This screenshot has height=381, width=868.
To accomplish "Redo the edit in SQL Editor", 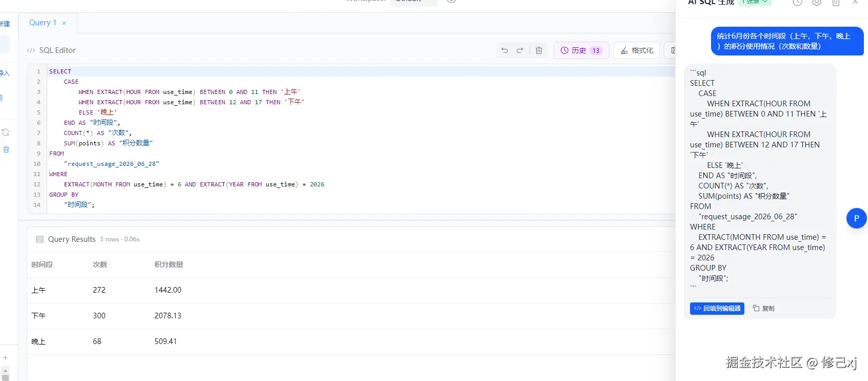I will click(520, 50).
